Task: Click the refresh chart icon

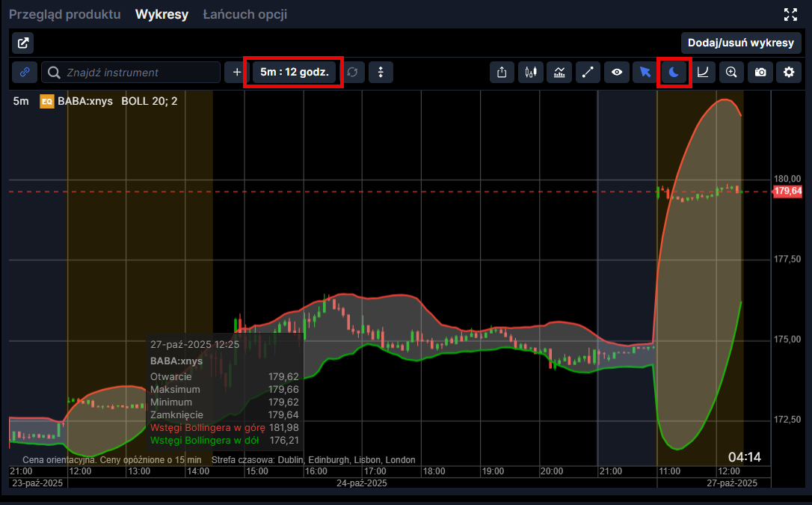Action: click(x=352, y=73)
